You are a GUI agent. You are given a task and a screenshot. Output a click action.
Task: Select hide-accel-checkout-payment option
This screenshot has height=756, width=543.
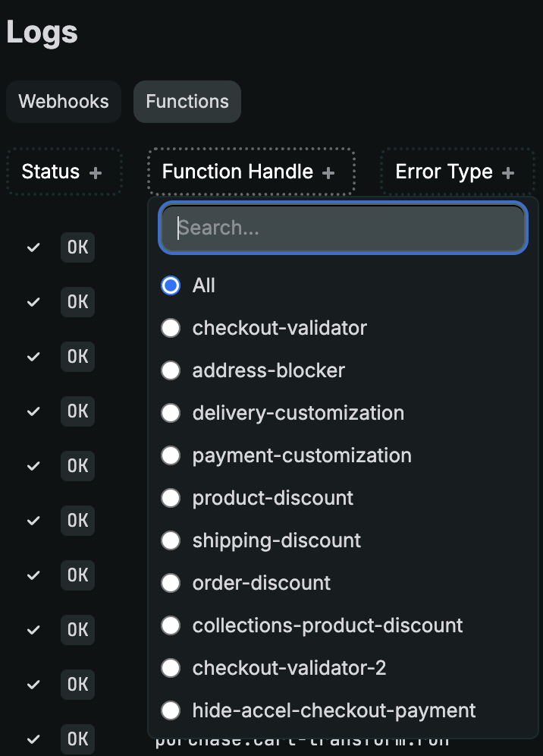[x=171, y=710]
